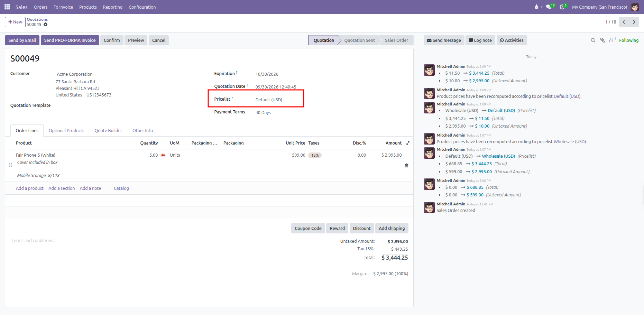Click the Send by Email button
This screenshot has height=315, width=644.
coord(22,40)
